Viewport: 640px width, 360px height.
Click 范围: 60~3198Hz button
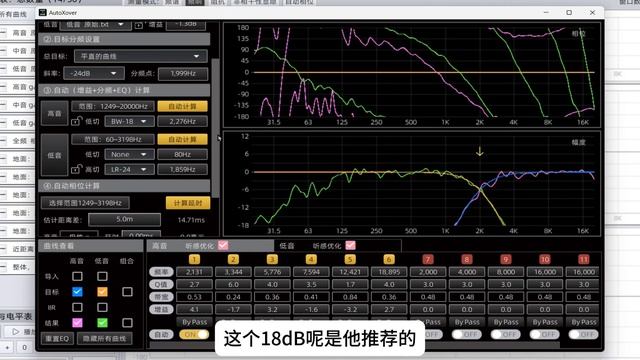[x=113, y=139]
